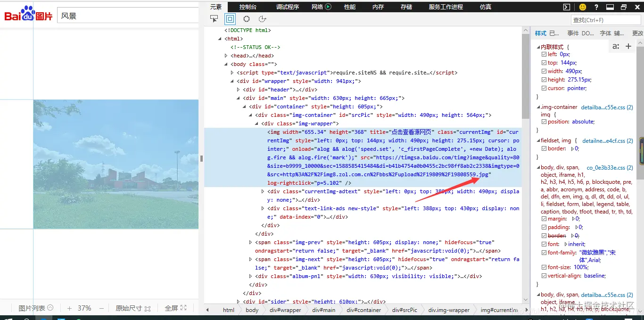The height and width of the screenshot is (320, 644).
Task: Select div#container in the breadcrumb
Action: click(x=363, y=310)
